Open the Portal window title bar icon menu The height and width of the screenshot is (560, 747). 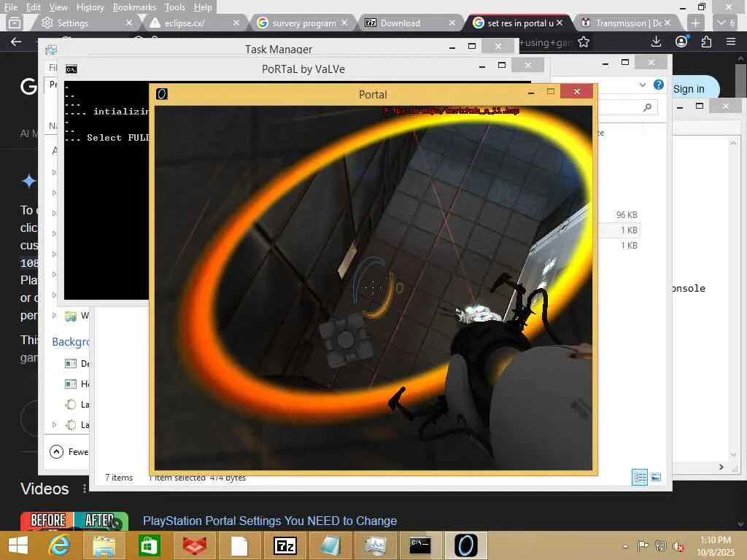pyautogui.click(x=162, y=94)
